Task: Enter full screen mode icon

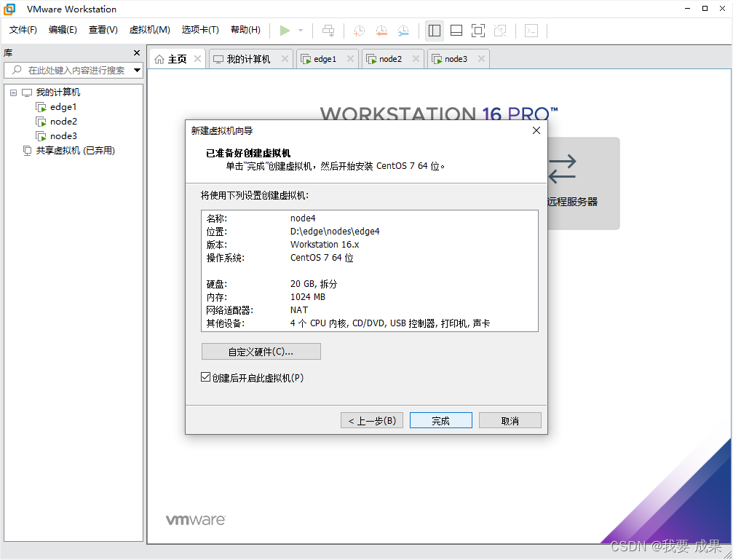Action: [x=478, y=31]
